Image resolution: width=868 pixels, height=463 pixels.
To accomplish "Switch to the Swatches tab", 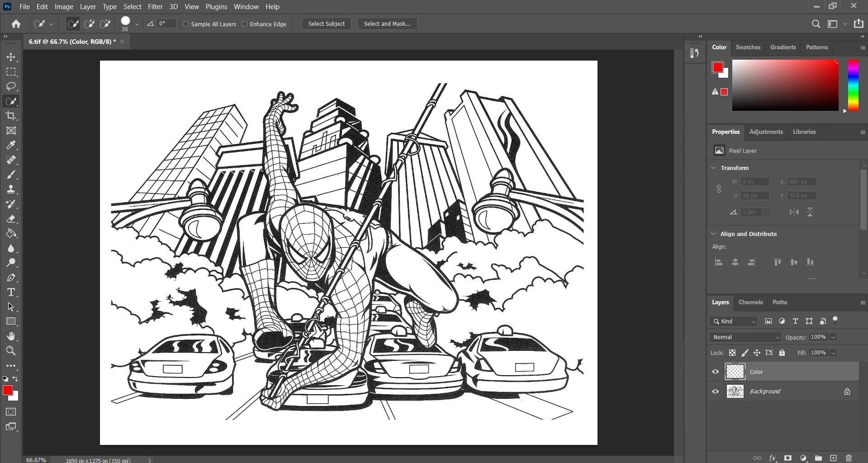I will tap(748, 47).
